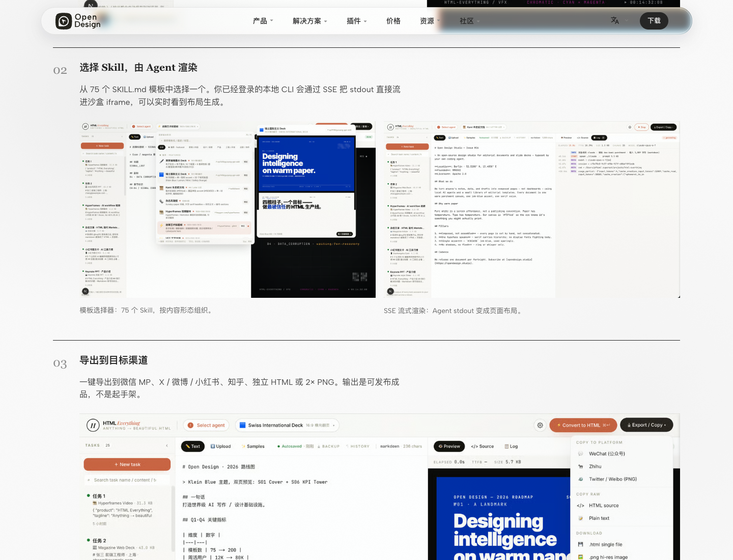Click the 'markdown · 236 chars' label
The image size is (733, 560).
pyautogui.click(x=401, y=446)
